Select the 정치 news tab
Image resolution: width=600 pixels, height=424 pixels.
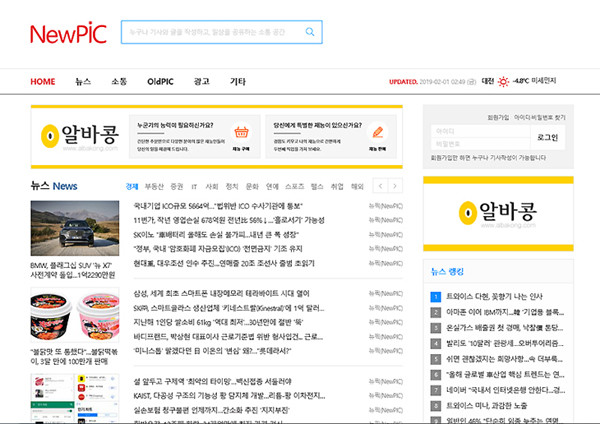pos(232,186)
